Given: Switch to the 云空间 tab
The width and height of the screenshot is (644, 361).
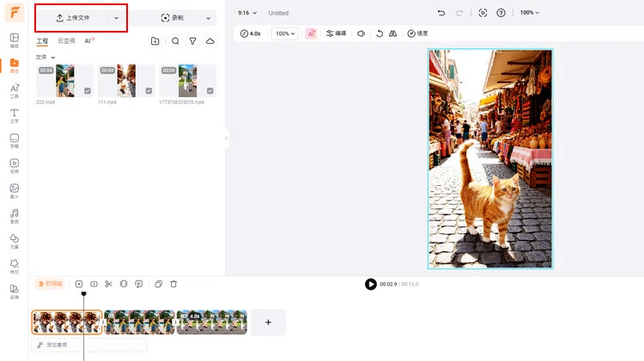Looking at the screenshot, I should (x=66, y=41).
